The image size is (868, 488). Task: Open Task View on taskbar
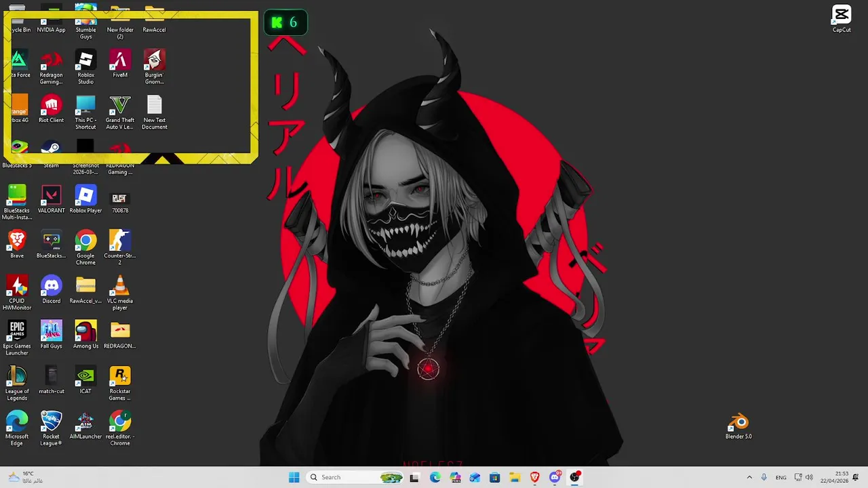coord(414,477)
